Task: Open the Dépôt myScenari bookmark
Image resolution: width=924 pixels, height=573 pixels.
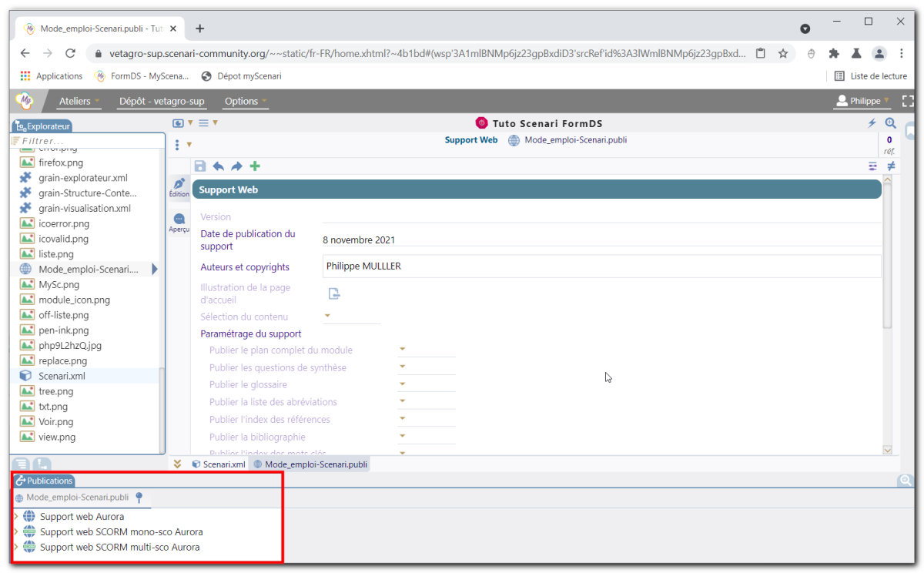Action: coord(241,76)
